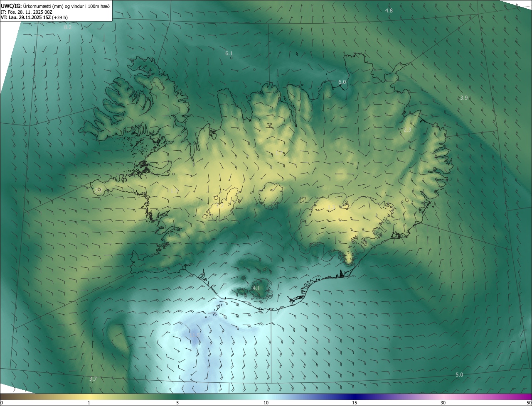Click the 5.0 value label over the ocean

[459, 375]
